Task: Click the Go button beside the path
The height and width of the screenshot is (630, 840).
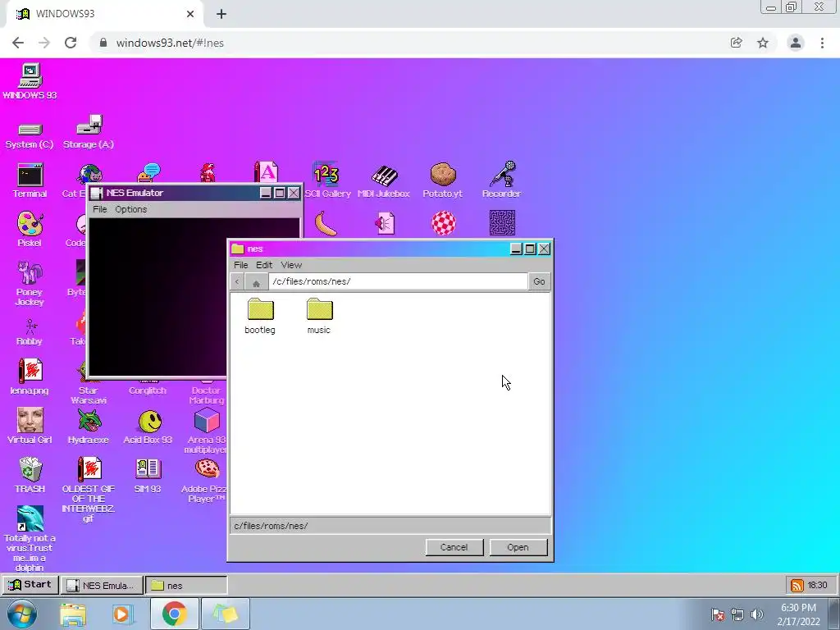Action: [x=539, y=282]
